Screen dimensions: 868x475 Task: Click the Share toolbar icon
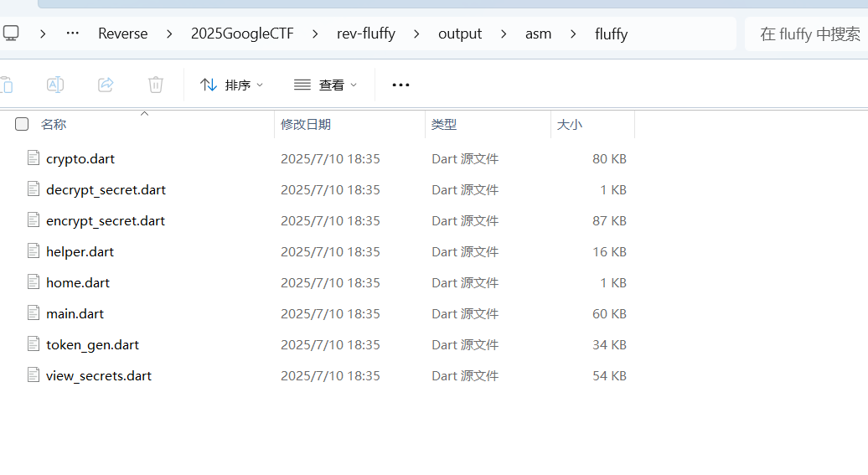106,85
